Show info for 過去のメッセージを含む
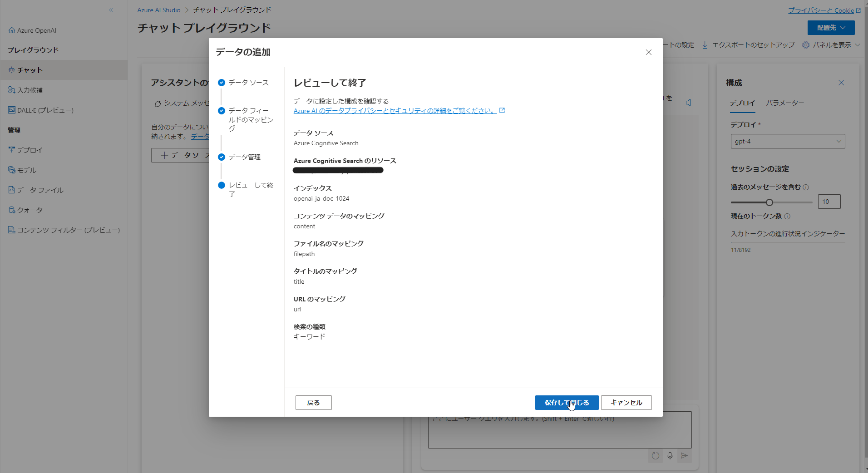Viewport: 868px width, 473px height. click(x=806, y=187)
